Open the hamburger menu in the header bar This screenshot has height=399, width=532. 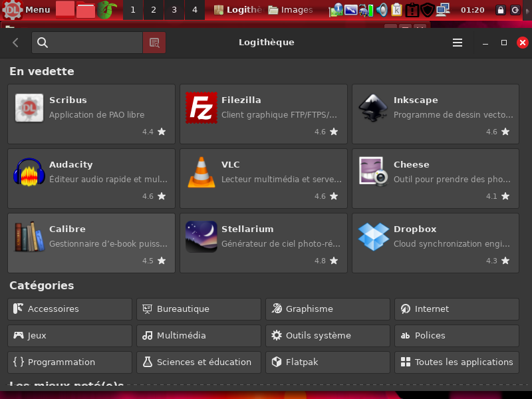click(x=458, y=43)
